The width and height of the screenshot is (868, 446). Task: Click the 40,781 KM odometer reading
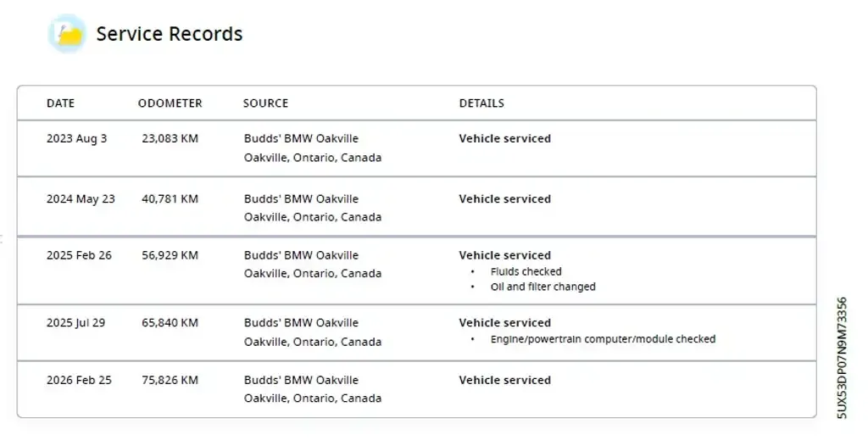point(170,199)
